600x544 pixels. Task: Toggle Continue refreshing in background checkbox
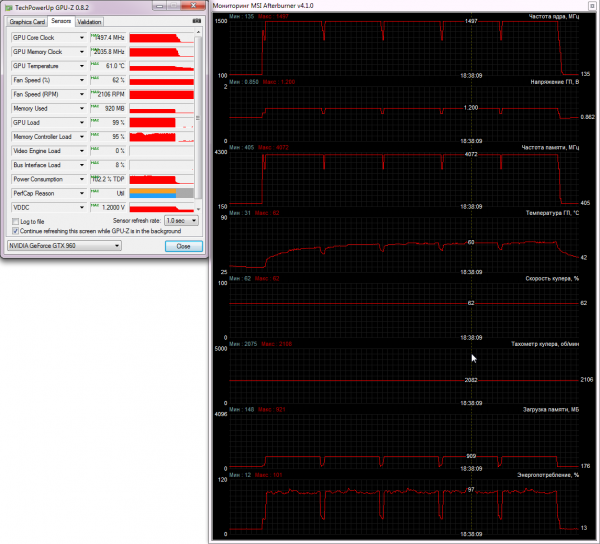[x=15, y=231]
